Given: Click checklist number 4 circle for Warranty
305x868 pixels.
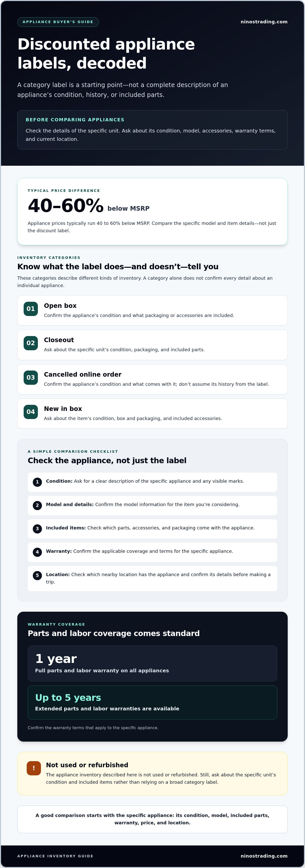Looking at the screenshot, I should coord(37,552).
